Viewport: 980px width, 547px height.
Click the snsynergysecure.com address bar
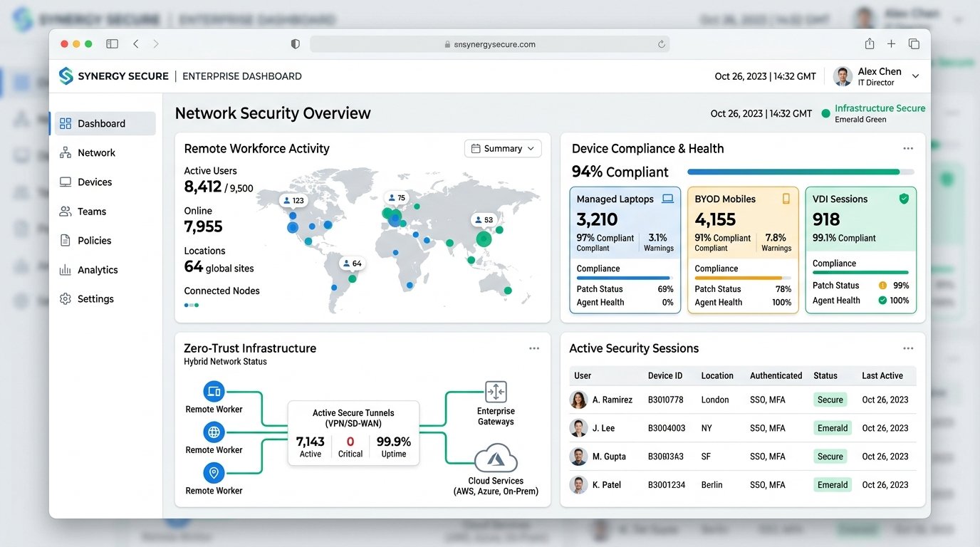pos(489,44)
